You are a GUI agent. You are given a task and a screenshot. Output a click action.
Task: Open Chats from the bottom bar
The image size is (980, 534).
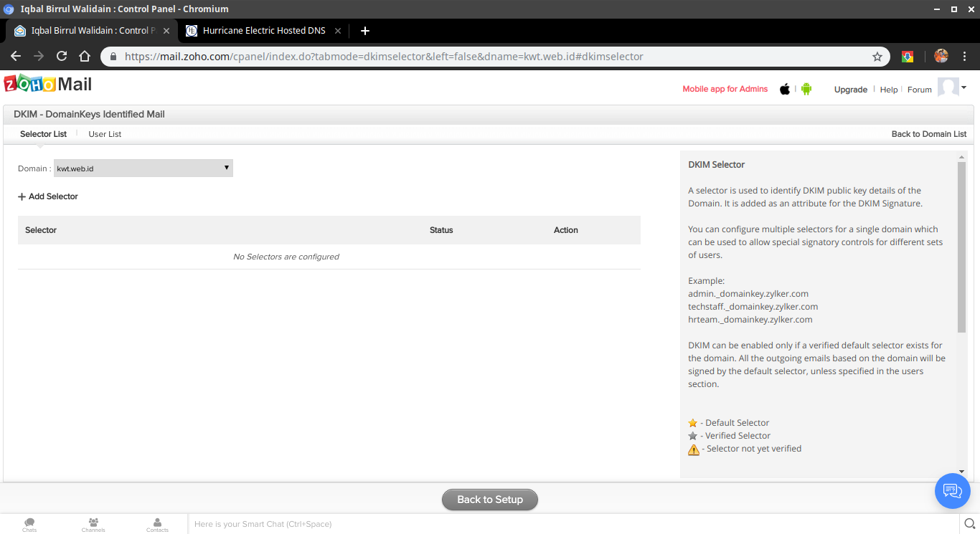[x=29, y=524]
